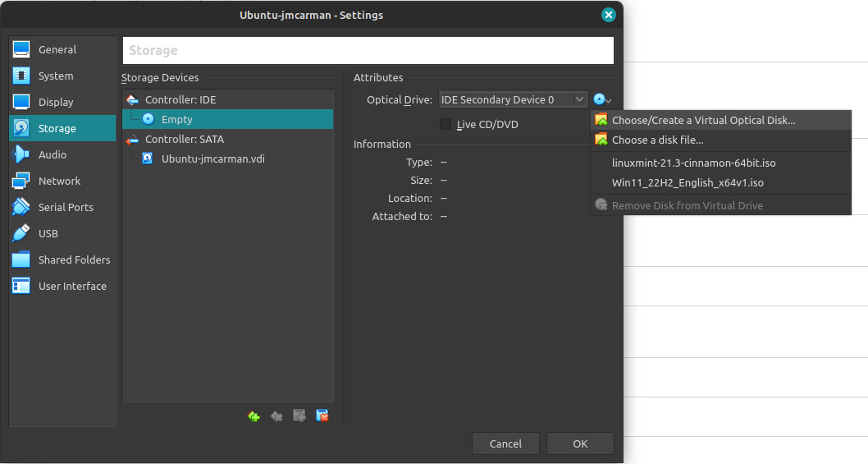Switch to System settings label
Viewport: 868px width, 464px height.
tap(55, 76)
